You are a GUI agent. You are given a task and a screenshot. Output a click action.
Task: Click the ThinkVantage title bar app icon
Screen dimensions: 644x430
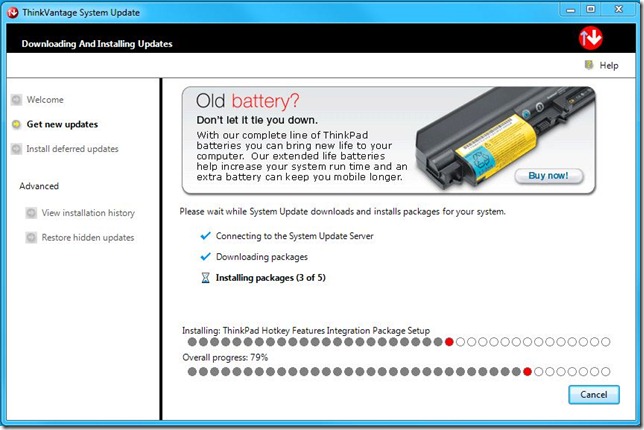click(13, 12)
